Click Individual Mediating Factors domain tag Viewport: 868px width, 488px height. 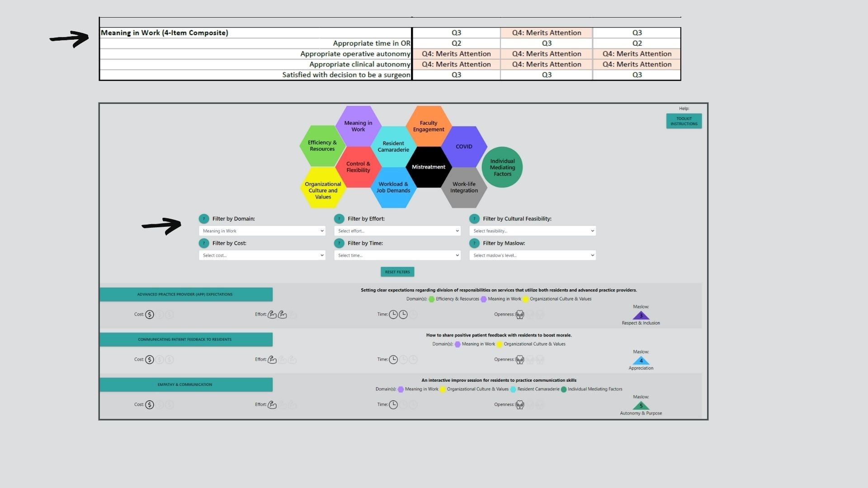click(591, 389)
